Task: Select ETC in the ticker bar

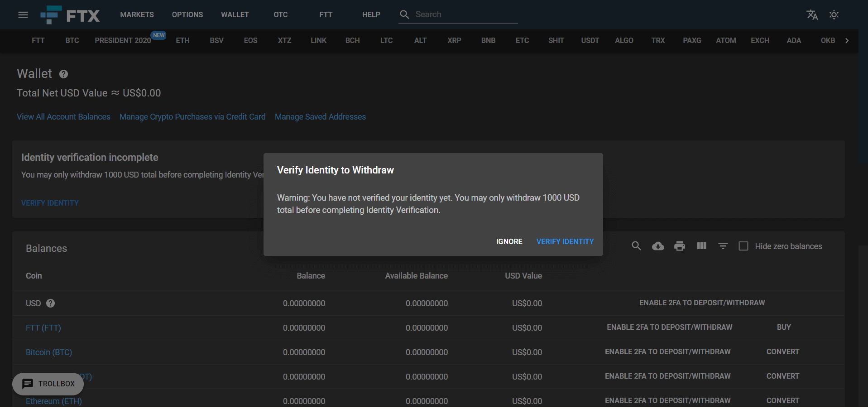Action: pyautogui.click(x=522, y=41)
